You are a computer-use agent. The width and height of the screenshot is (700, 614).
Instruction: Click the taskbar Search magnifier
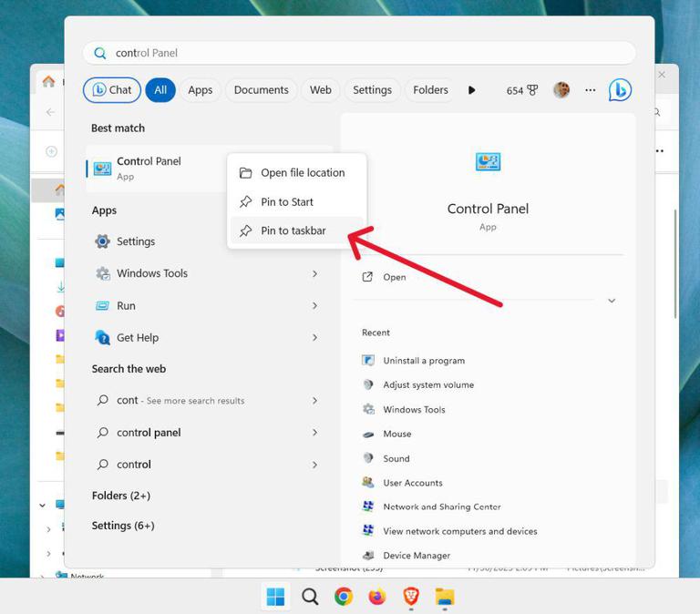coord(310,597)
